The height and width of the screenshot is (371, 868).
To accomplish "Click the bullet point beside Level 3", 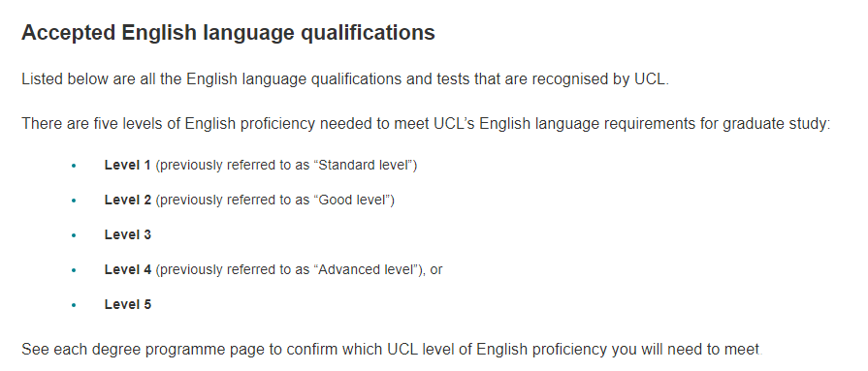I will pyautogui.click(x=74, y=235).
